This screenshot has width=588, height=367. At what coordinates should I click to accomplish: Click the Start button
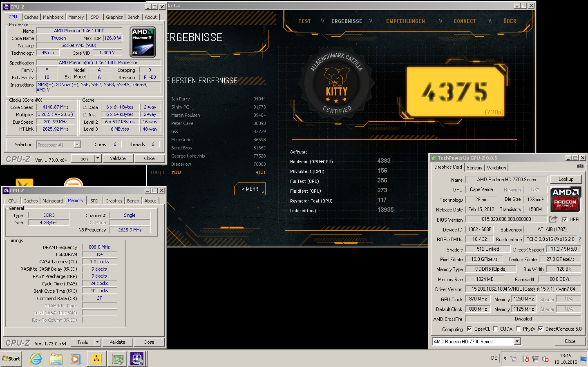point(11,359)
